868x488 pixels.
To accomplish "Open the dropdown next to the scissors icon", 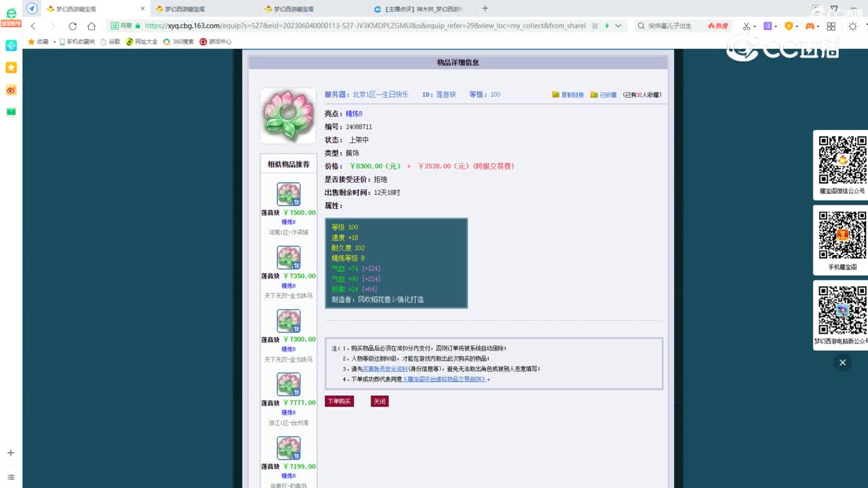I will click(x=755, y=26).
